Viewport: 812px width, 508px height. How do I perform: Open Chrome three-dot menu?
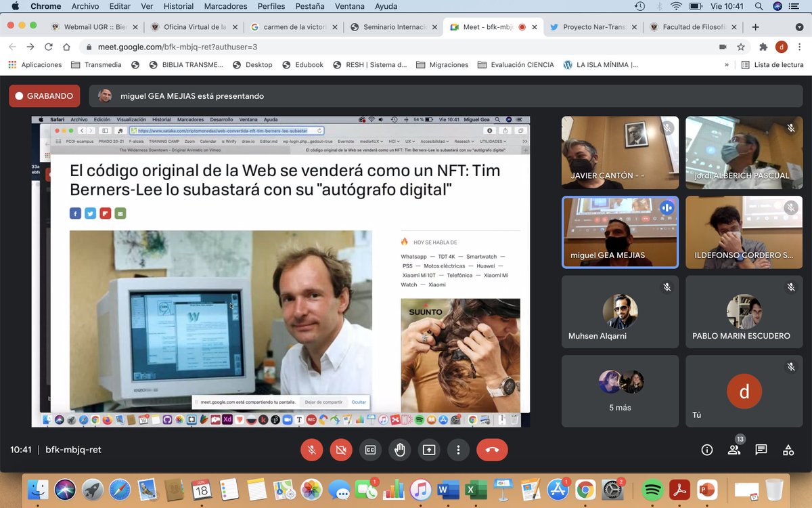799,47
